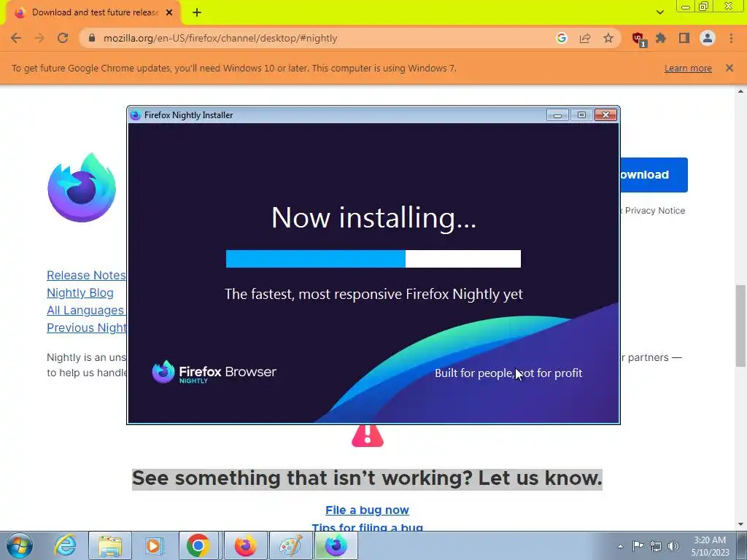Open the Privacy Notice link
Viewport: 747px width, 560px height.
click(654, 211)
